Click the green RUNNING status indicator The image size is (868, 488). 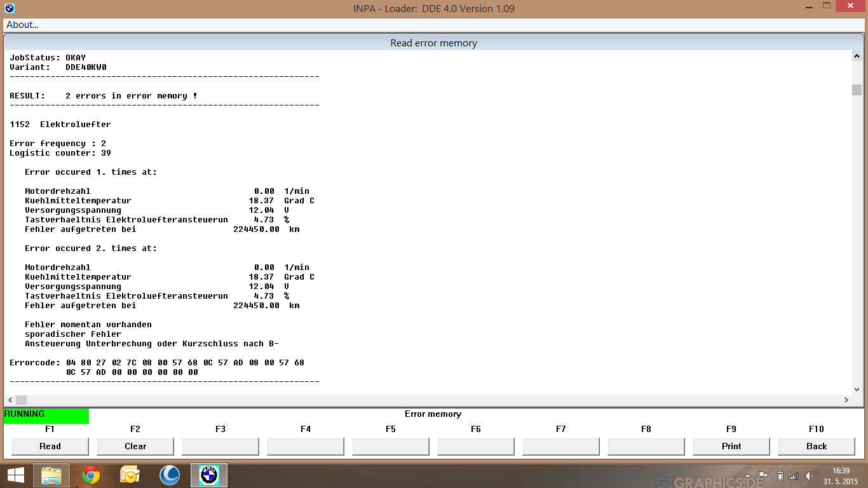46,416
